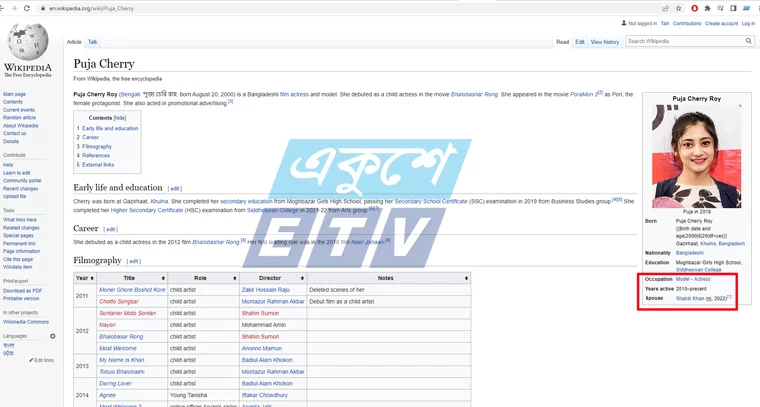Bookmark this page with the star icon

pos(679,8)
